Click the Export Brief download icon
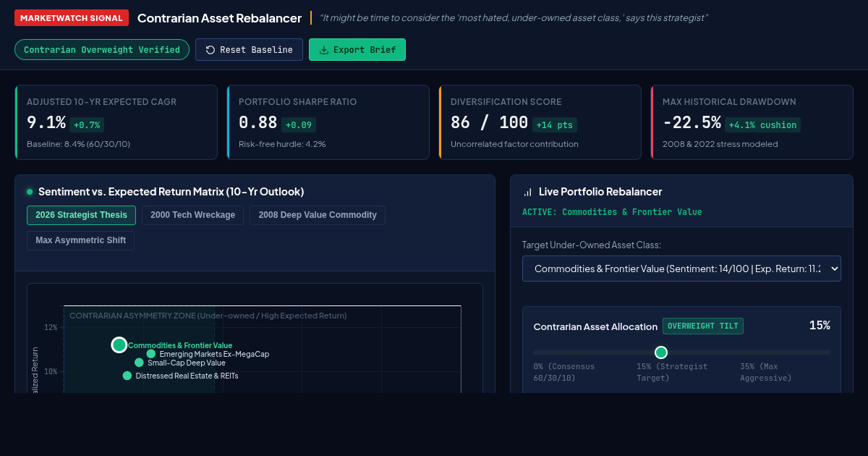868x456 pixels. click(x=324, y=50)
